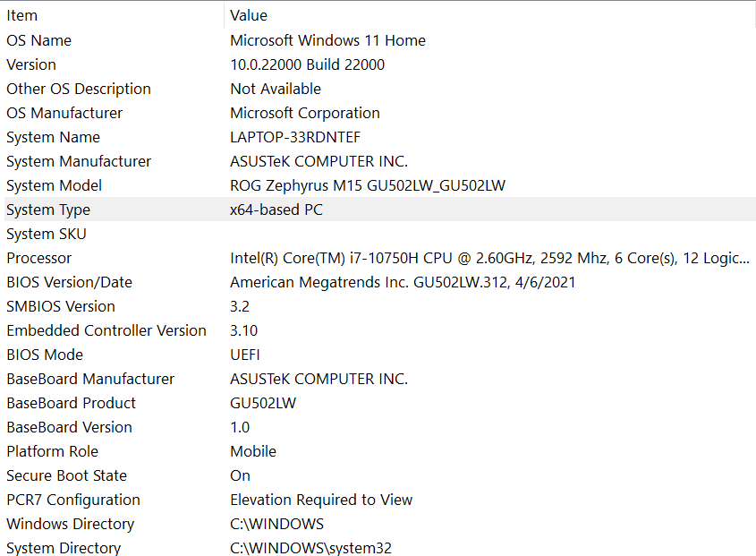This screenshot has width=756, height=556.
Task: Select the Other OS Description row
Action: 79,89
